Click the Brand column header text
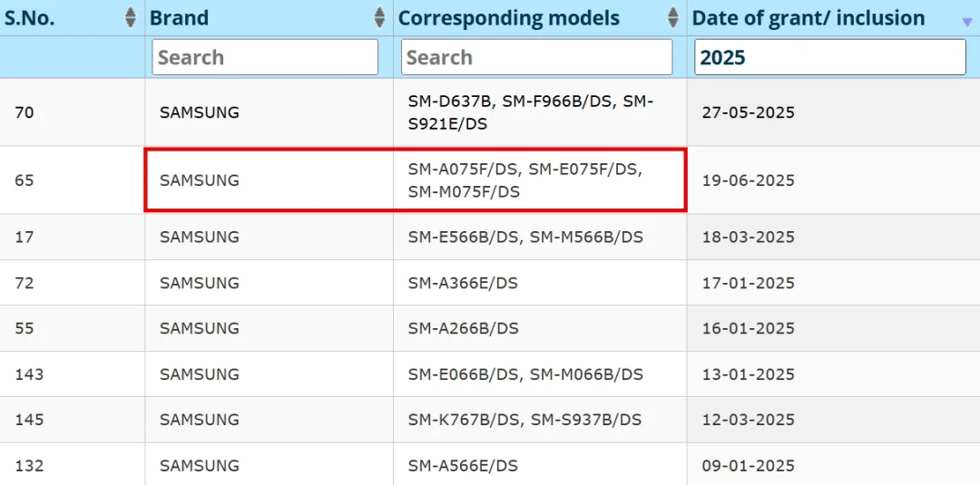The height and width of the screenshot is (485, 980). click(179, 18)
